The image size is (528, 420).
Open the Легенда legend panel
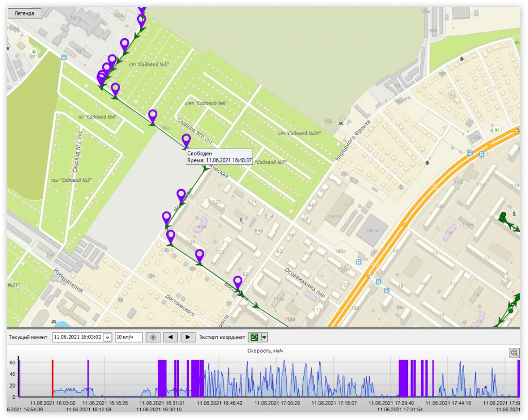tap(24, 13)
